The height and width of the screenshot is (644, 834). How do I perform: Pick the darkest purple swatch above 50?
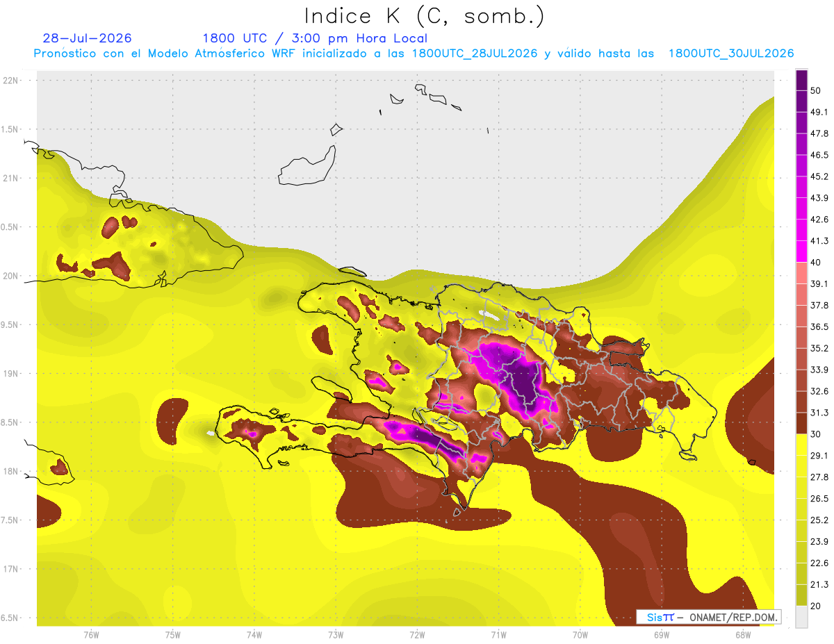pyautogui.click(x=801, y=80)
